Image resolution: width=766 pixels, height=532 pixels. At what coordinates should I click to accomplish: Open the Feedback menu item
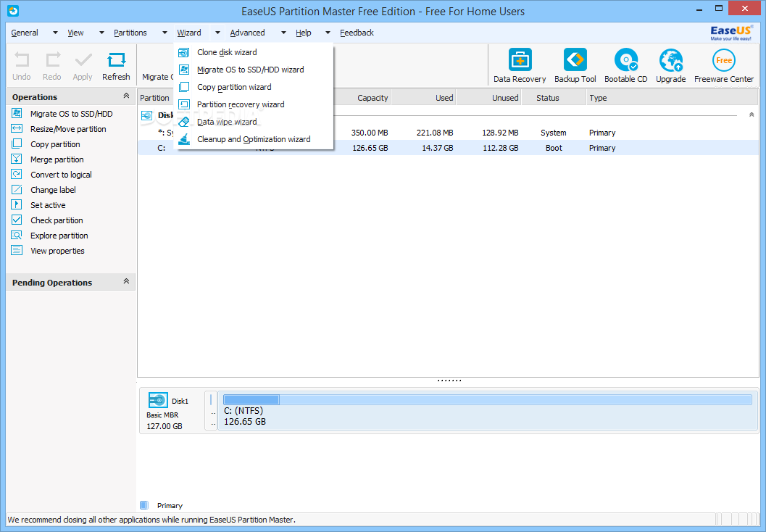[x=357, y=33]
